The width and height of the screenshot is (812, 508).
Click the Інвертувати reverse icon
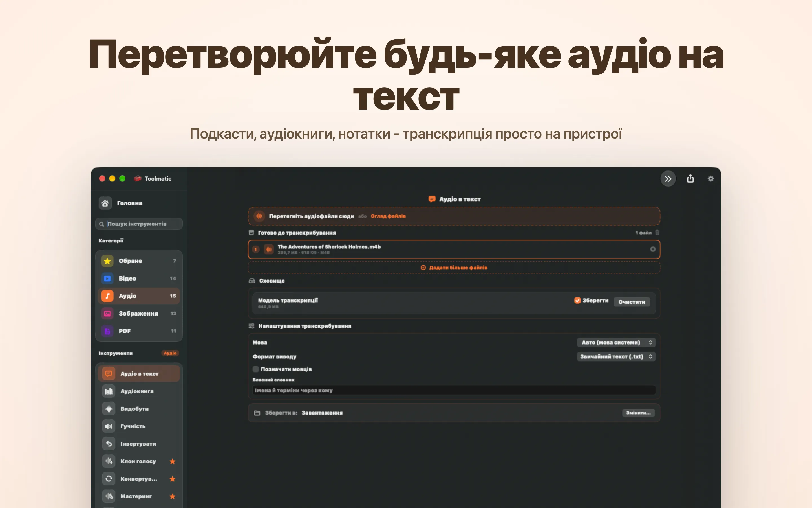click(x=109, y=443)
